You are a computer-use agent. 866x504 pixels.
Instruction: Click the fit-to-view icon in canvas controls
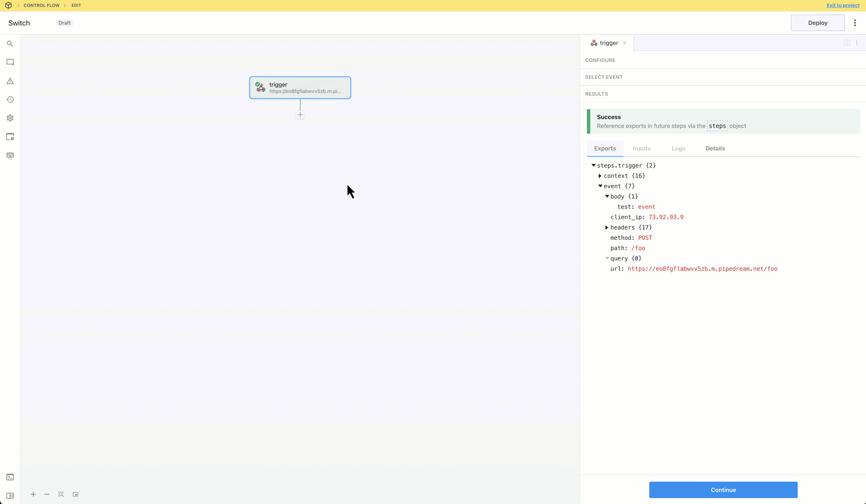61,494
